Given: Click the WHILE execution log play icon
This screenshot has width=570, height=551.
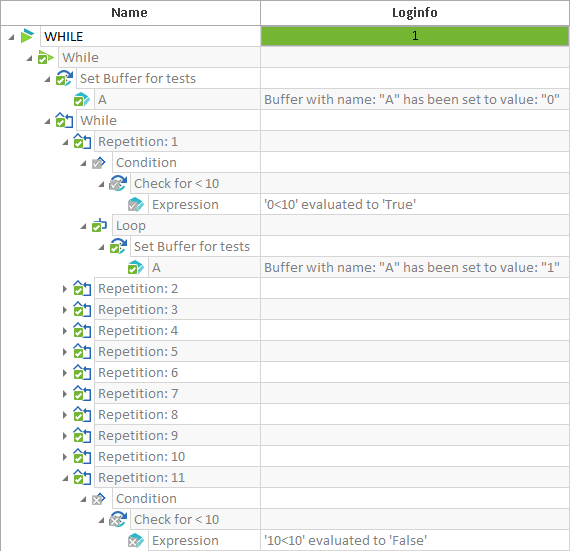Looking at the screenshot, I should click(x=27, y=36).
